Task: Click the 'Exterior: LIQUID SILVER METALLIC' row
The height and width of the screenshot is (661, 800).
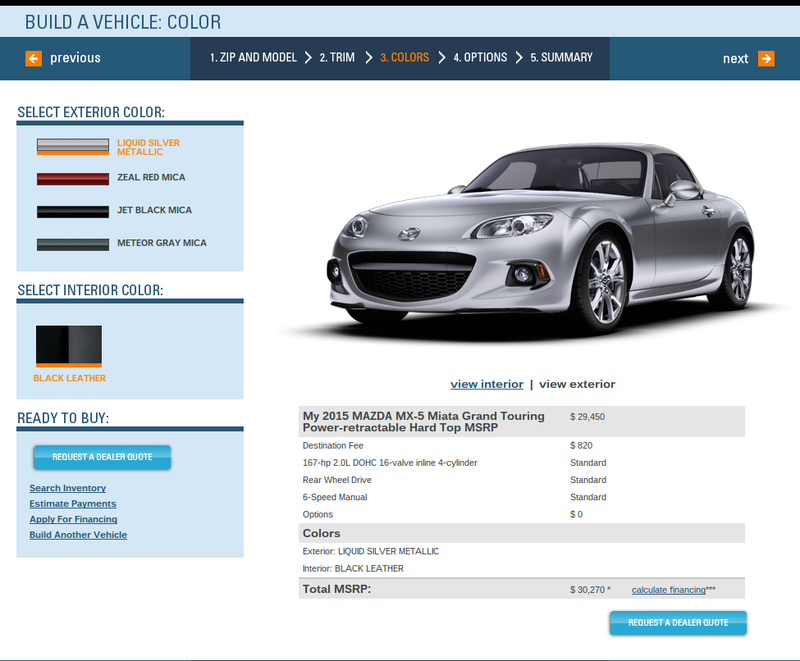Action: (x=521, y=551)
